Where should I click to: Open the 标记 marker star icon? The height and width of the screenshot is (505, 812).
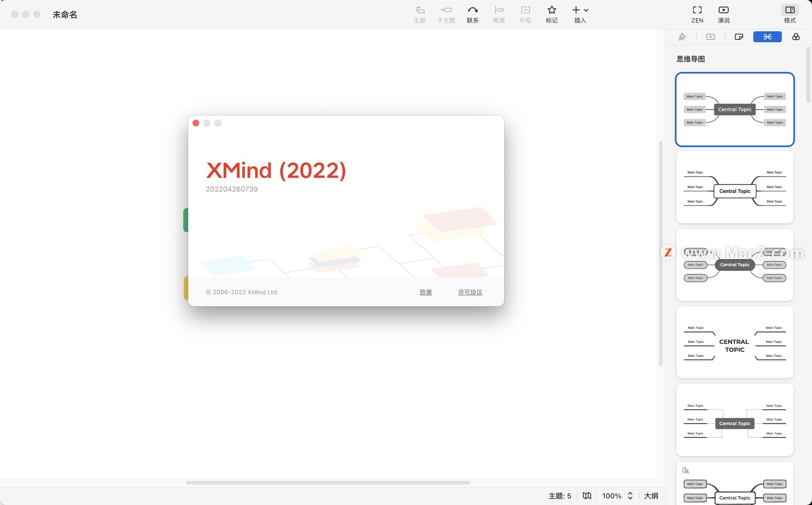(x=551, y=14)
